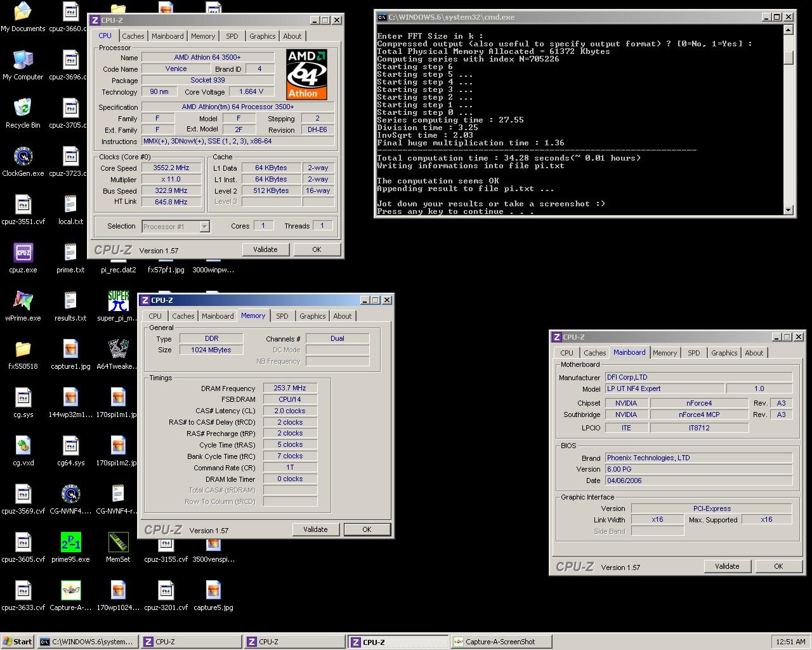Image resolution: width=812 pixels, height=650 pixels.
Task: Select the cg.vxd file icon
Action: pos(23,451)
